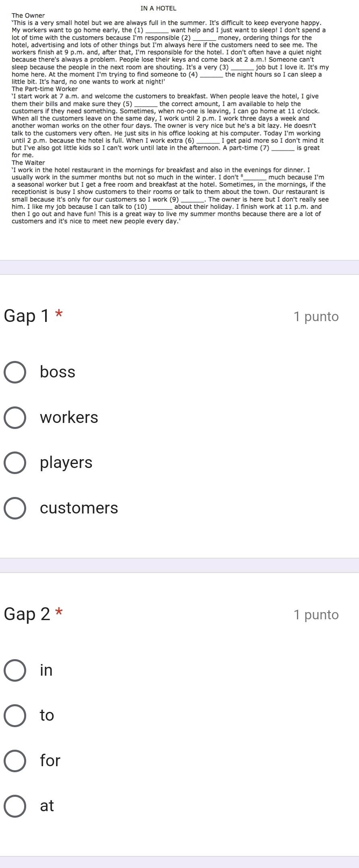Click "The Part-time Worker" heading in the passage
359x868 pixels.
pyautogui.click(x=45, y=89)
